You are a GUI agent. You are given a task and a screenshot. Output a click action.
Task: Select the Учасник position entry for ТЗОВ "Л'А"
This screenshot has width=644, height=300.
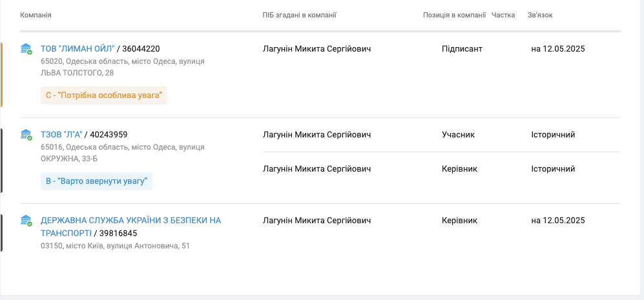(x=459, y=135)
